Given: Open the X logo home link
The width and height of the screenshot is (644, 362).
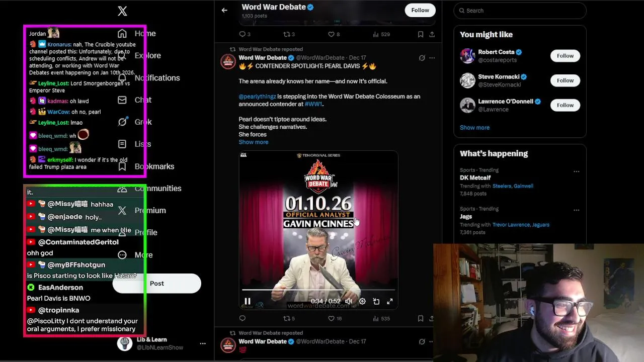Looking at the screenshot, I should point(122,11).
